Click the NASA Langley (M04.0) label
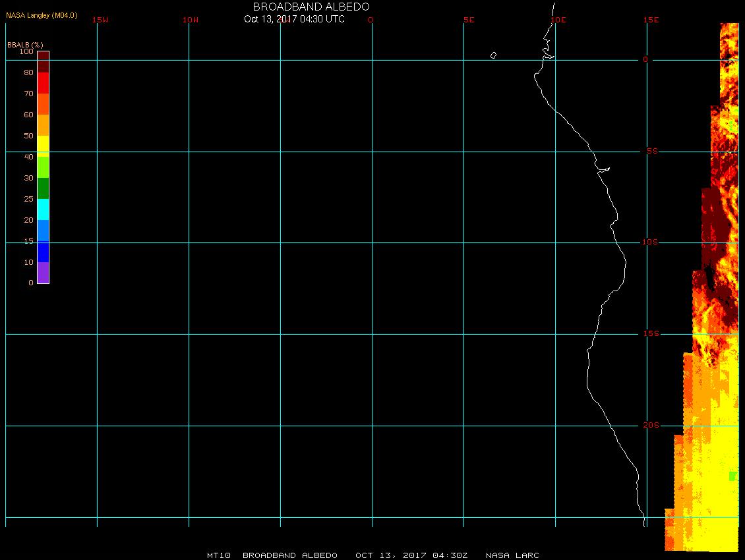Image resolution: width=745 pixels, height=560 pixels. coord(42,15)
